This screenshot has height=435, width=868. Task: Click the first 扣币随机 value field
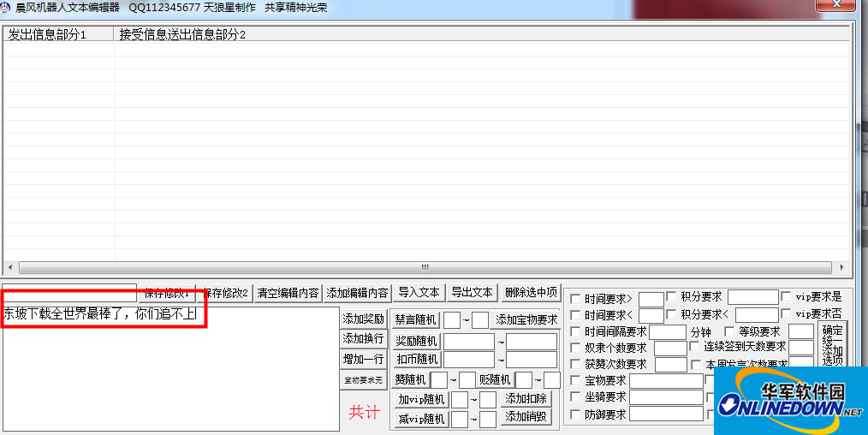click(x=469, y=360)
